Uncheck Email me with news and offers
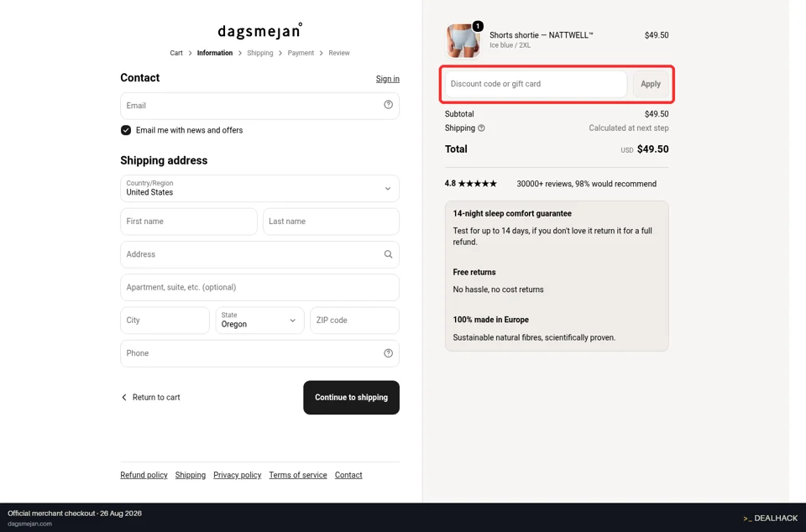 (x=126, y=130)
